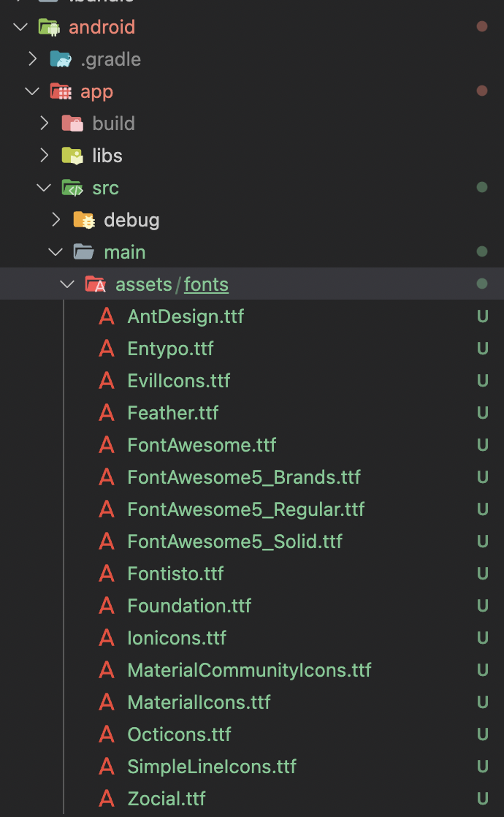Click the debug folder icon
The width and height of the screenshot is (504, 817).
(x=84, y=220)
